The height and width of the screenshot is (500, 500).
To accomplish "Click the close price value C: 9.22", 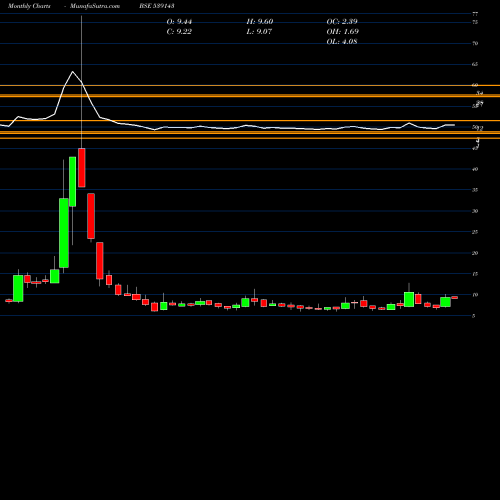I will coord(179,32).
